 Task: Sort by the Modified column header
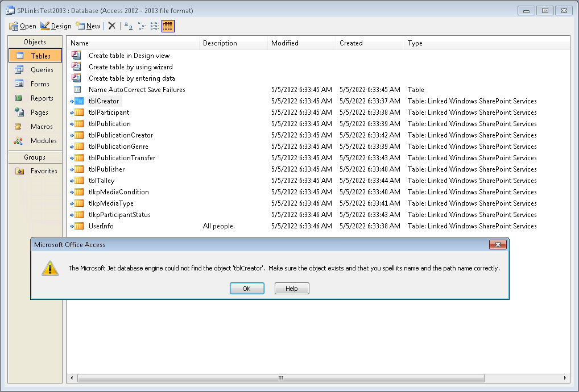(x=301, y=43)
